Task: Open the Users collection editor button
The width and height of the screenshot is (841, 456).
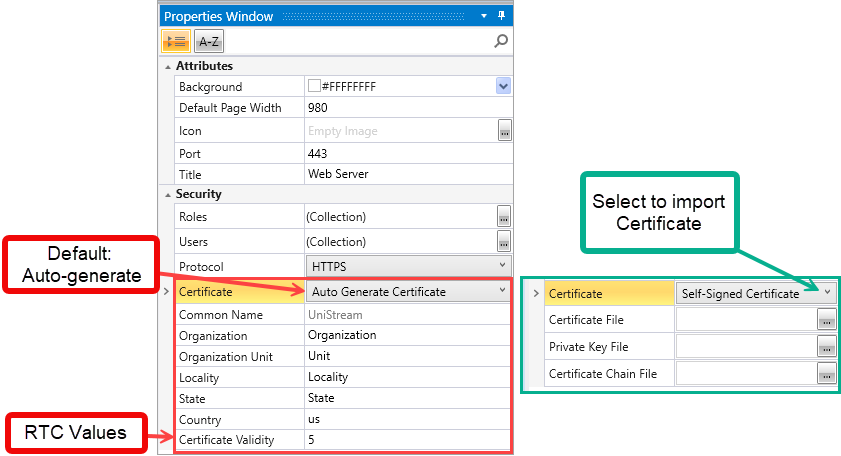Action: tap(504, 240)
